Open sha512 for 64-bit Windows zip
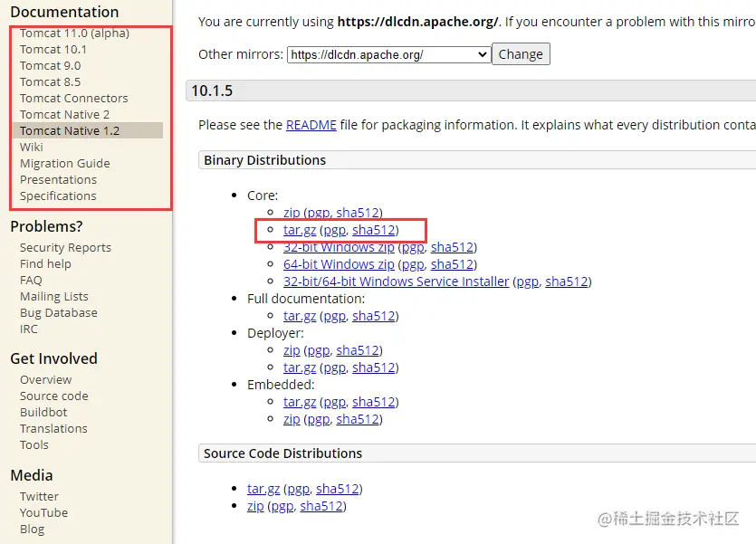756x544 pixels. (453, 264)
